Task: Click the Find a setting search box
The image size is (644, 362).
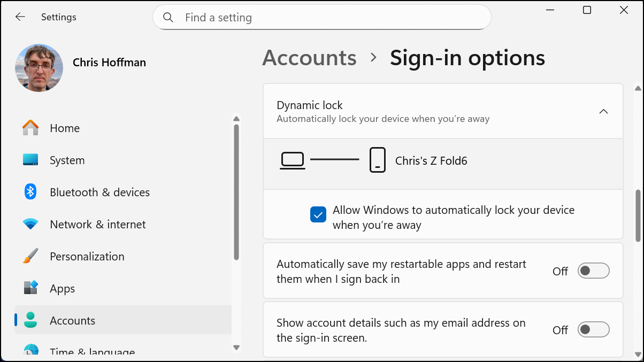Action: [321, 17]
